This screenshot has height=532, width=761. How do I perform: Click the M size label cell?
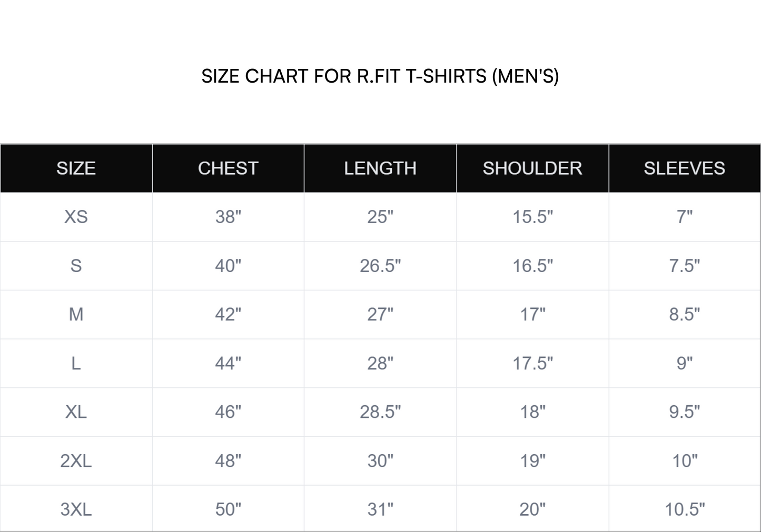[76, 315]
